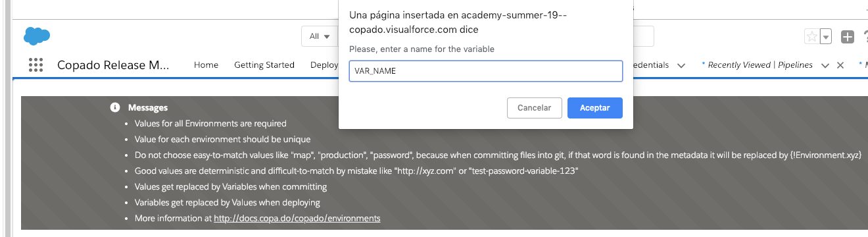Expand the favorites list dropdown arrow
Screen dimensions: 868x237
pyautogui.click(x=826, y=37)
